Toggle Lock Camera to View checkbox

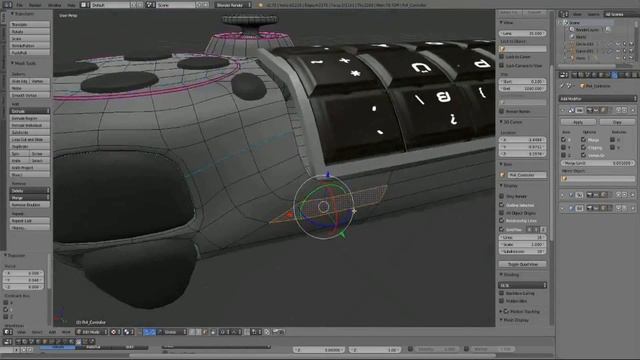[502, 65]
